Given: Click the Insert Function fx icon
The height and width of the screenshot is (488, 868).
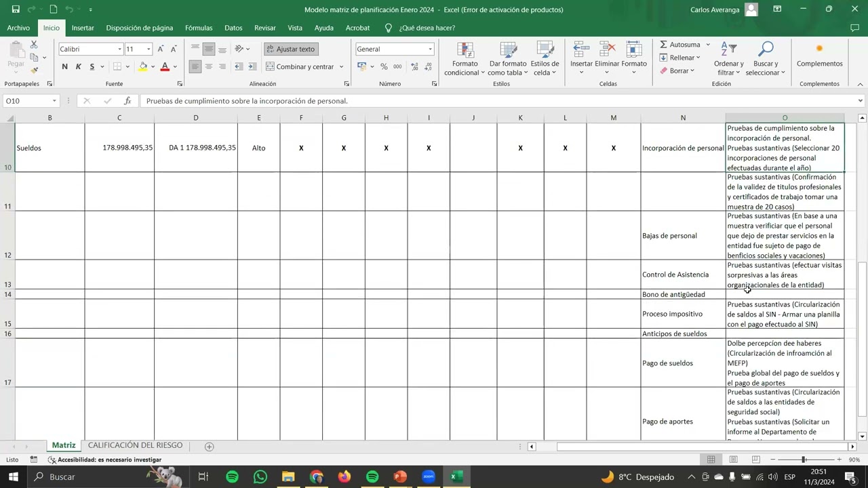Looking at the screenshot, I should [127, 101].
